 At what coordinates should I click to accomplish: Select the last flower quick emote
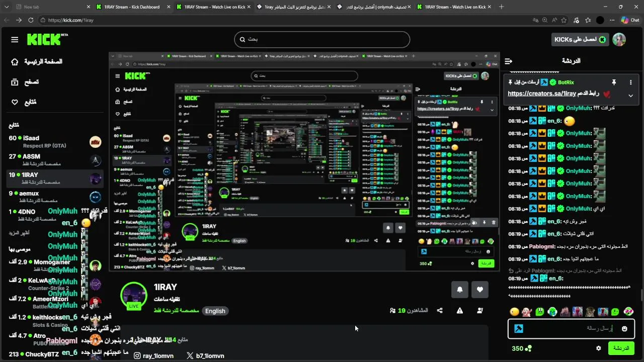[628, 312]
